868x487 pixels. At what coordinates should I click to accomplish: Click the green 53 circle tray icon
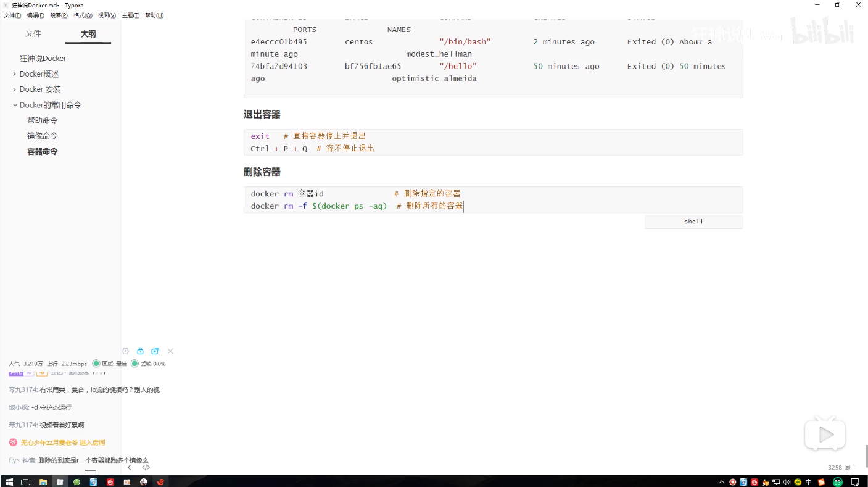click(x=838, y=482)
